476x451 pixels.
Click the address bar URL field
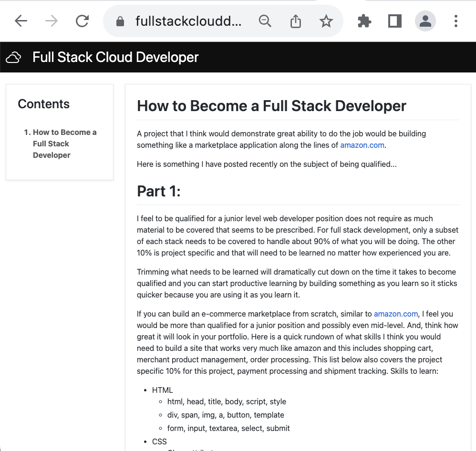pos(188,21)
